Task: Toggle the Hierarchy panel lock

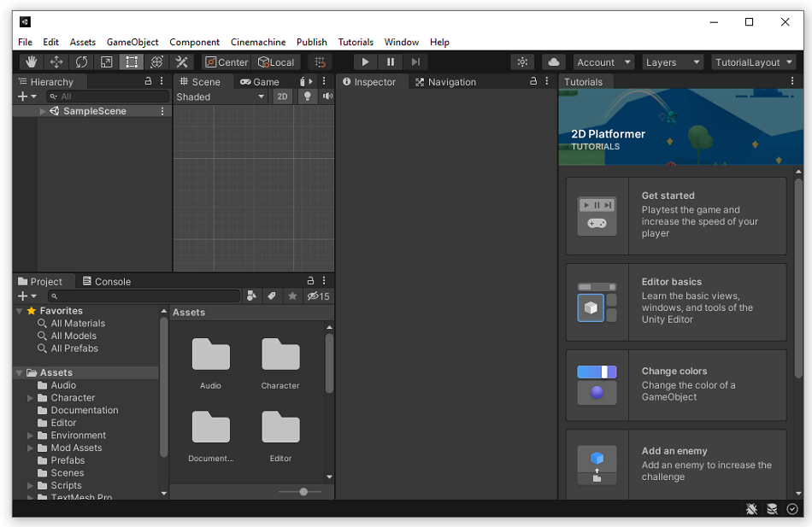Action: 148,81
